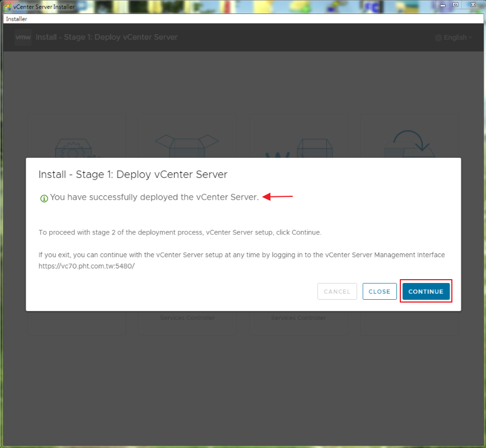Click the header title 'Install - Stage 1: Deploy vCenter Server'
This screenshot has height=448, width=486.
[106, 37]
